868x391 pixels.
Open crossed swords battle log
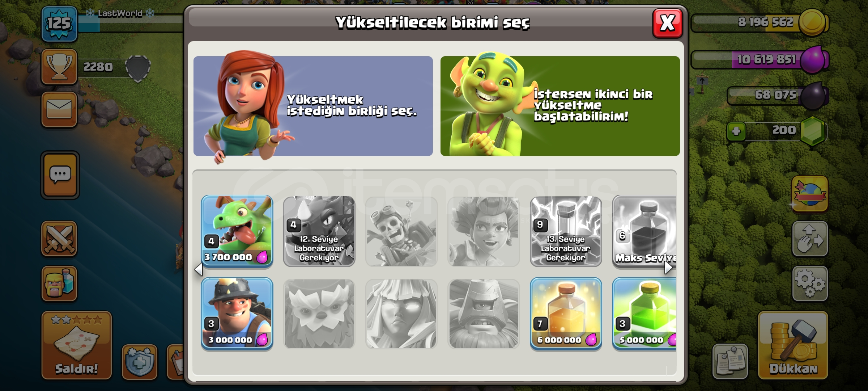(59, 239)
